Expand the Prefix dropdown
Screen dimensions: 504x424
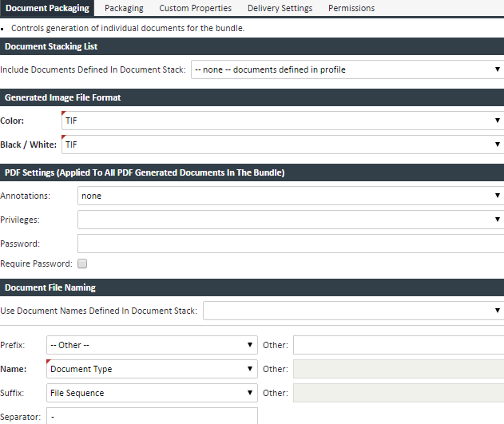[152, 345]
